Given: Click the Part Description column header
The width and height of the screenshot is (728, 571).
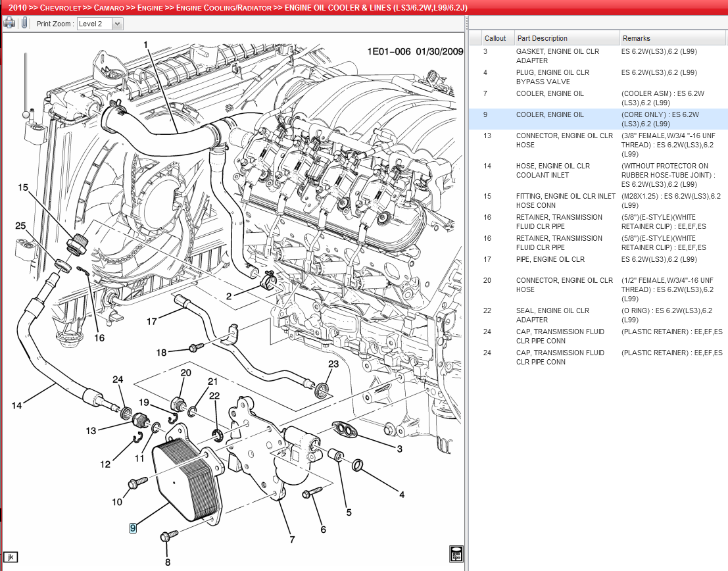Looking at the screenshot, I should pyautogui.click(x=542, y=38).
